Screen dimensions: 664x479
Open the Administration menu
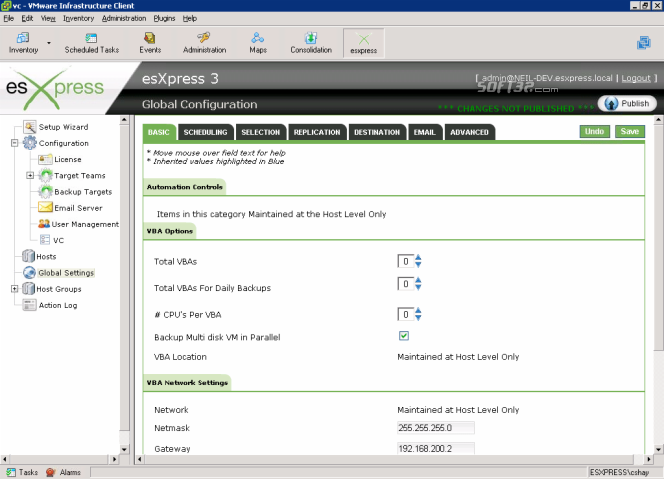pyautogui.click(x=124, y=18)
